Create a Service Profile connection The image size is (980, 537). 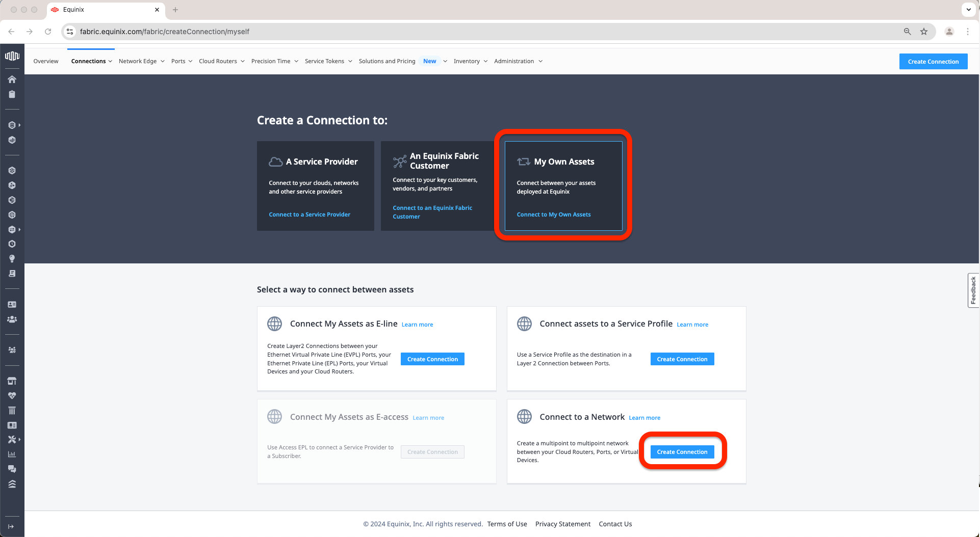(x=682, y=359)
